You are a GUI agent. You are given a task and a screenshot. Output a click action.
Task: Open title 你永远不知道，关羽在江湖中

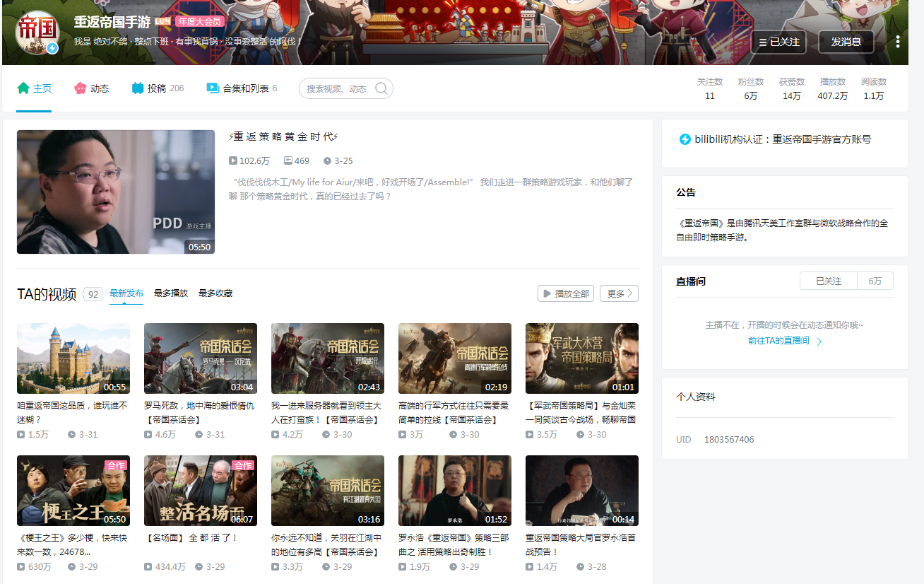[327, 545]
